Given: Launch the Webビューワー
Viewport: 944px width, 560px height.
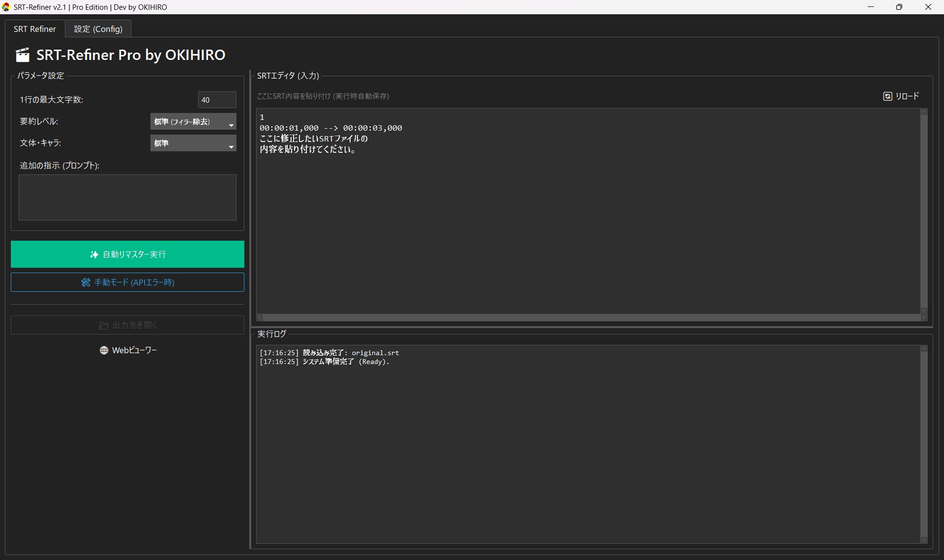Looking at the screenshot, I should [x=127, y=350].
